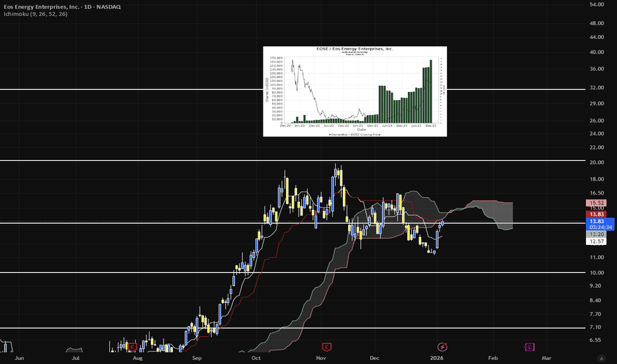The image size is (617, 364).
Task: Click the 44.00 price axis label
Action: [x=596, y=37]
